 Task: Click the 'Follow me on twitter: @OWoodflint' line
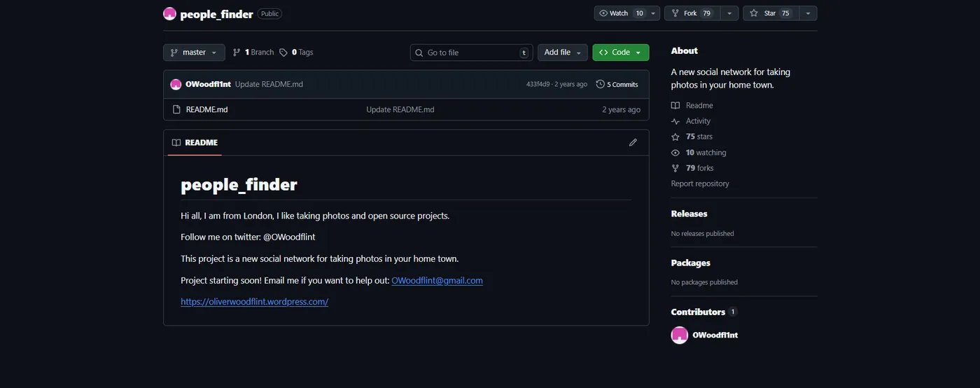[x=248, y=237]
